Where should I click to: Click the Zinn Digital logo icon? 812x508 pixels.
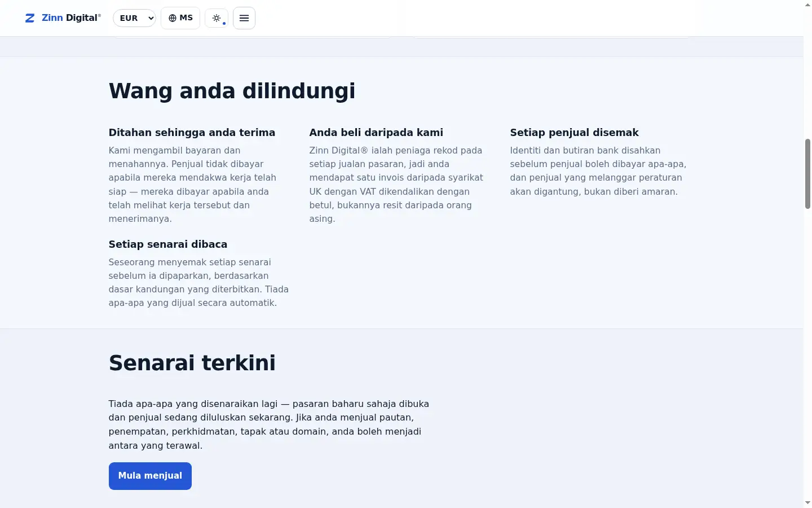(30, 18)
